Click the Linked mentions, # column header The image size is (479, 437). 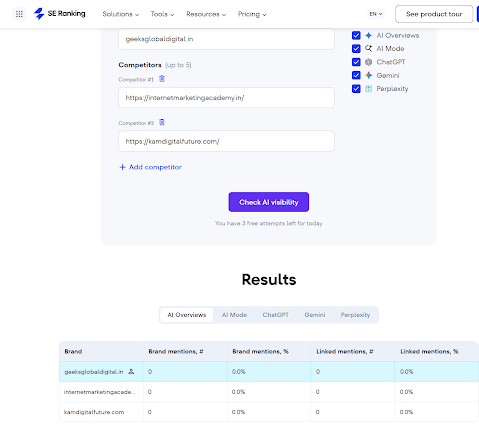353,351
